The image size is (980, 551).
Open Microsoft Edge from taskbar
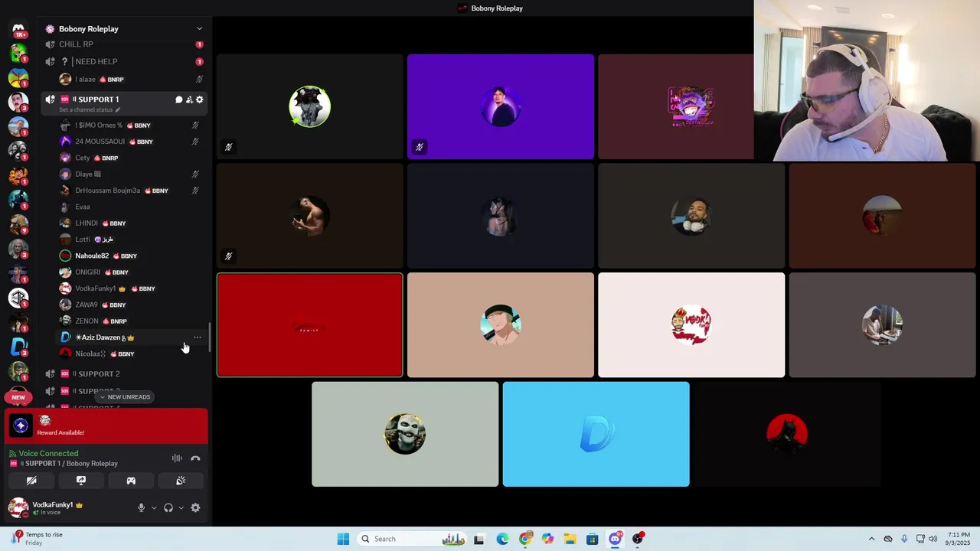coord(502,539)
